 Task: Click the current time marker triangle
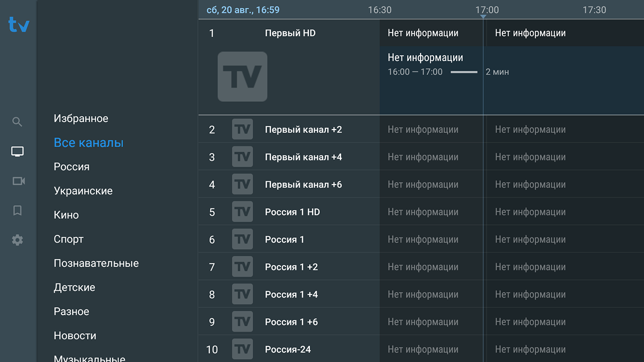[x=483, y=17]
